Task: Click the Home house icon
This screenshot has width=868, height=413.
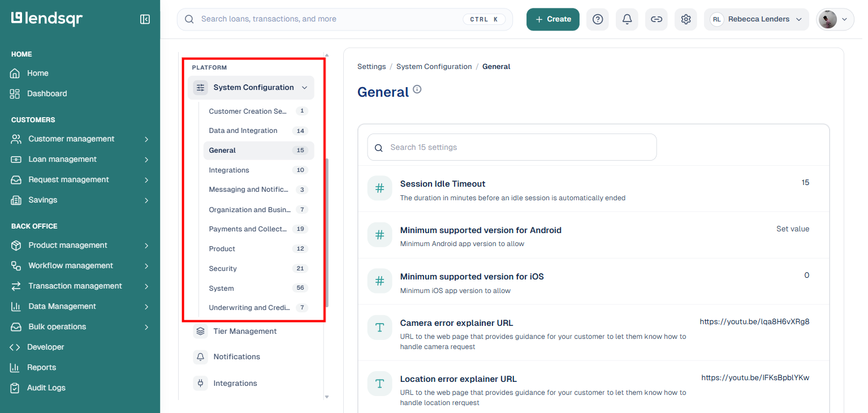Action: (x=15, y=74)
